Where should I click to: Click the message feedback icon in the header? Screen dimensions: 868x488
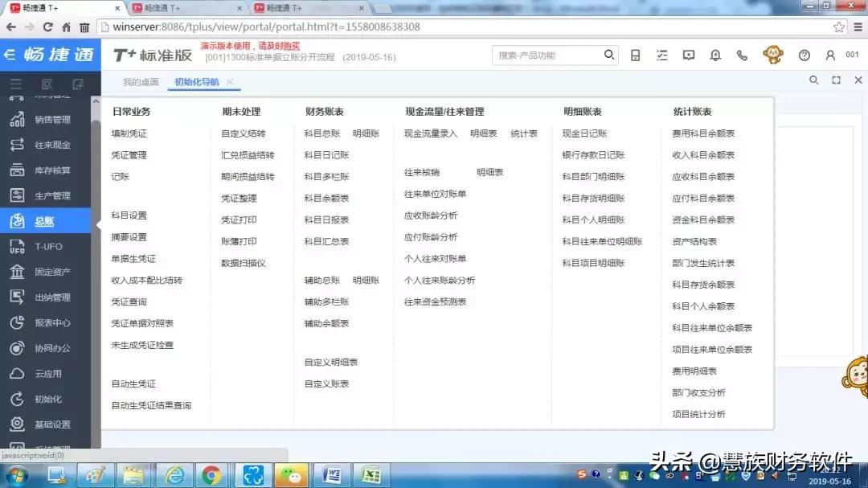(688, 55)
